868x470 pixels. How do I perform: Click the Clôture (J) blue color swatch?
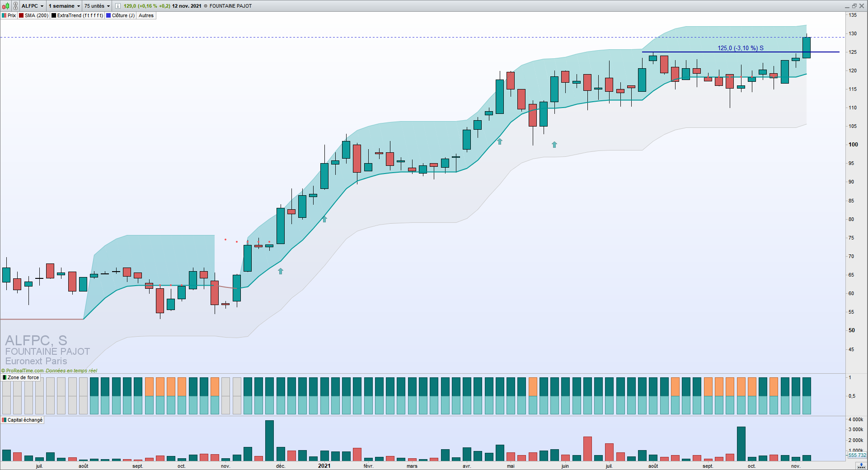pyautogui.click(x=108, y=15)
